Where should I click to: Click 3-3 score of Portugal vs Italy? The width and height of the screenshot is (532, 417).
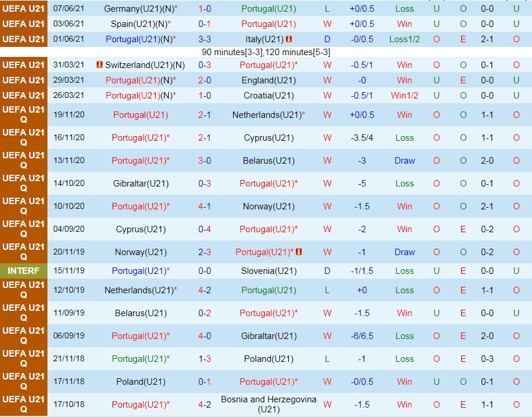click(x=204, y=39)
